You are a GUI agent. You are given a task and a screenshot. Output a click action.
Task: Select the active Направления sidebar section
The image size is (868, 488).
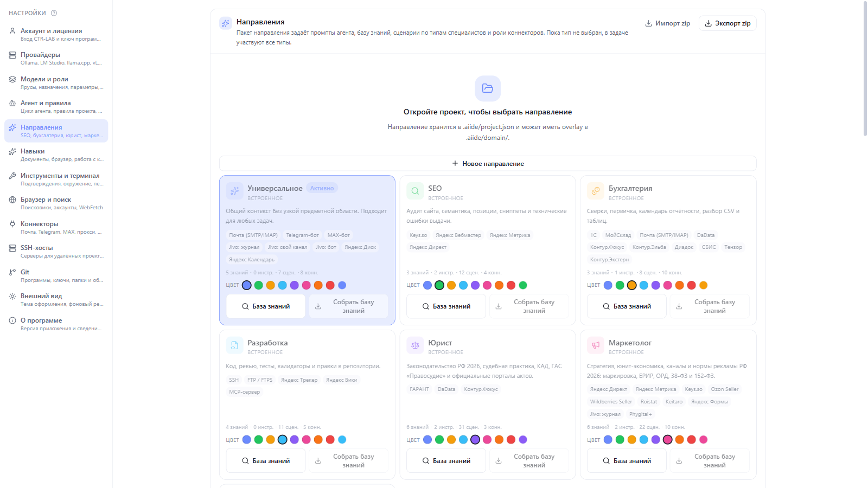(56, 131)
